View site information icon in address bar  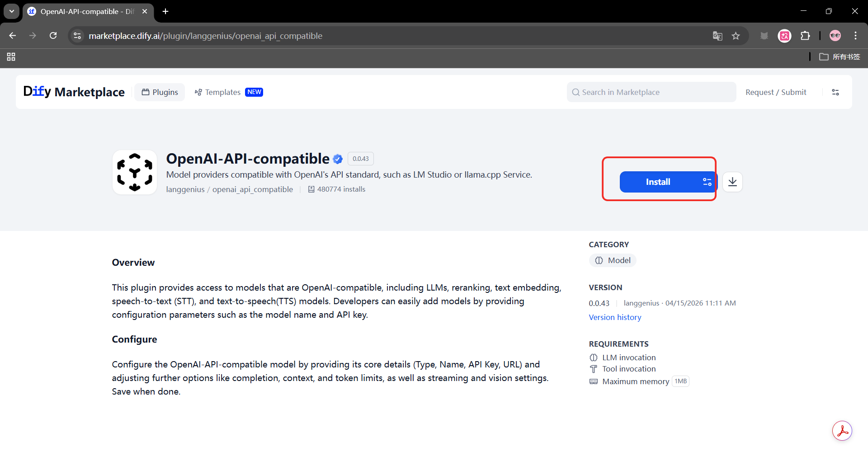click(x=77, y=36)
